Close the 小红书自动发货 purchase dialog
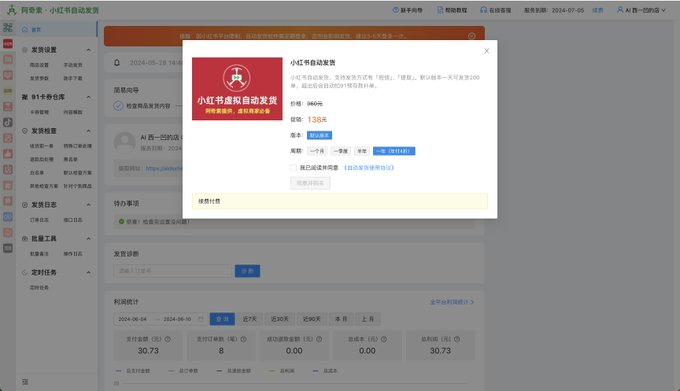The width and height of the screenshot is (680, 391). pyautogui.click(x=487, y=51)
